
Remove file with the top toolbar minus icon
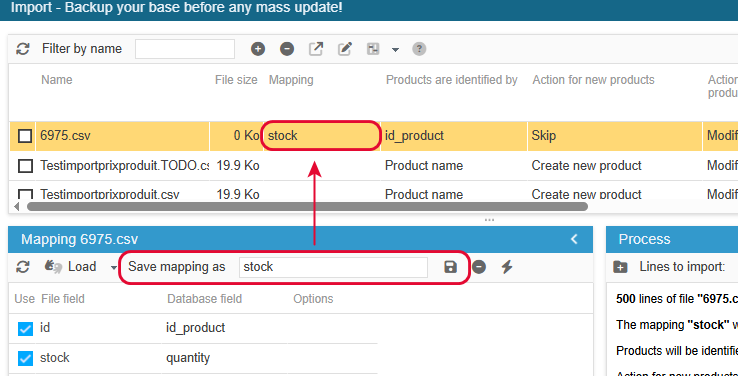[287, 49]
